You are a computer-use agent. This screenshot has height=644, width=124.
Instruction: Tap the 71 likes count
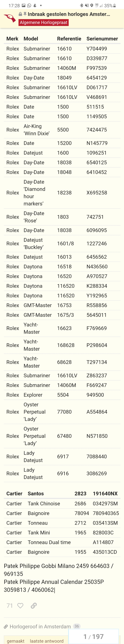pos(10,605)
